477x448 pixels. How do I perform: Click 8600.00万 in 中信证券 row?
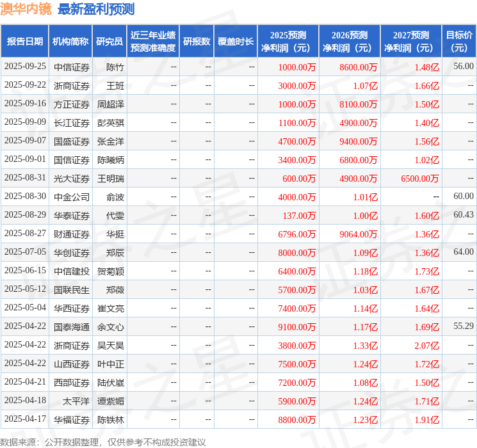(x=358, y=67)
